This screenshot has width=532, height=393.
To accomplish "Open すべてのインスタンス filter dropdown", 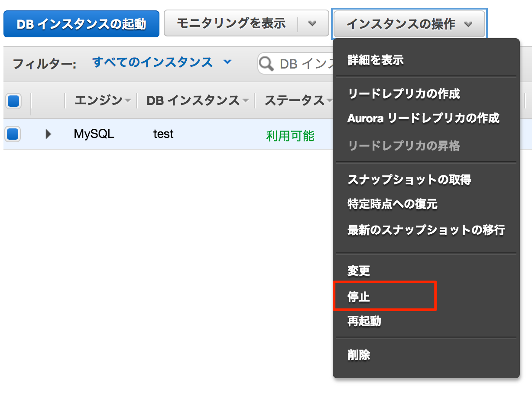I will [162, 62].
